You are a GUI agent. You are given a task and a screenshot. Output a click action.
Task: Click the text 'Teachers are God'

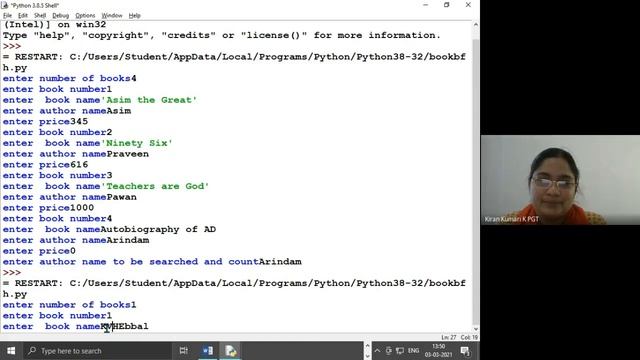point(155,186)
